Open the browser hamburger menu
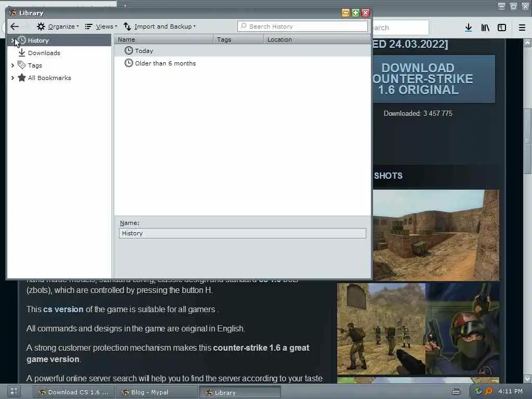This screenshot has height=399, width=532. point(522,28)
